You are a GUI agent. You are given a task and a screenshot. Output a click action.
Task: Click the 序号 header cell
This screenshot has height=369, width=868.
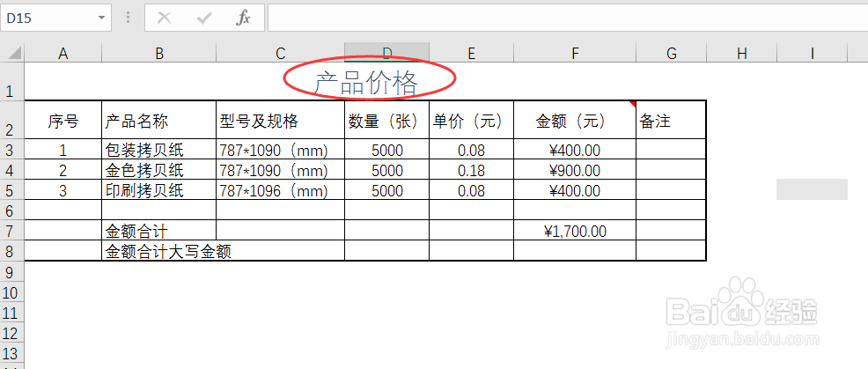point(63,121)
